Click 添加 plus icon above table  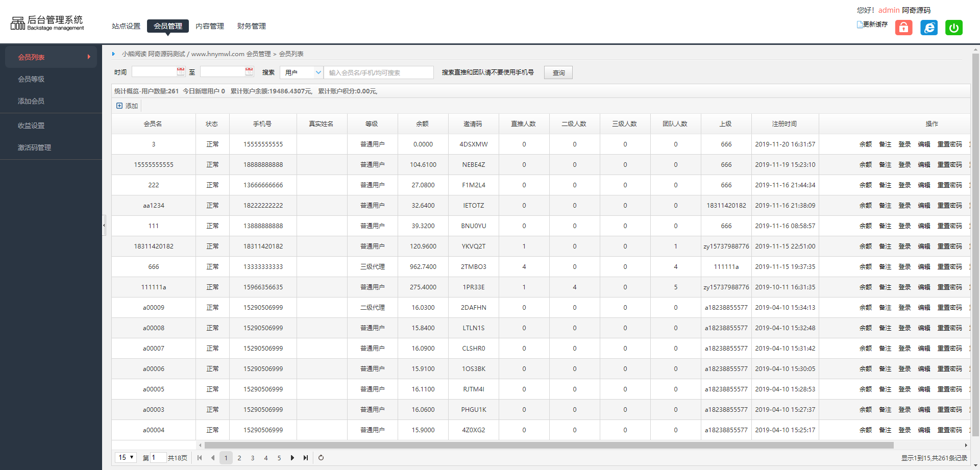click(119, 106)
